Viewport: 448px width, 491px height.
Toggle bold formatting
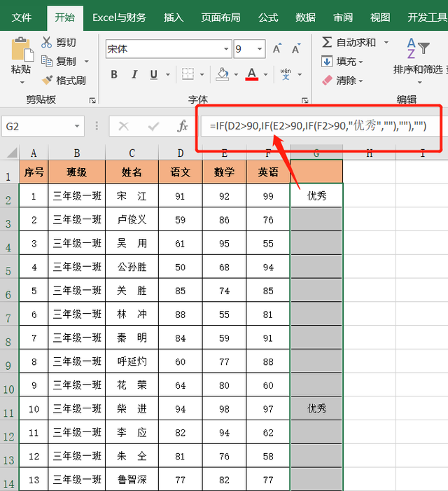(114, 74)
